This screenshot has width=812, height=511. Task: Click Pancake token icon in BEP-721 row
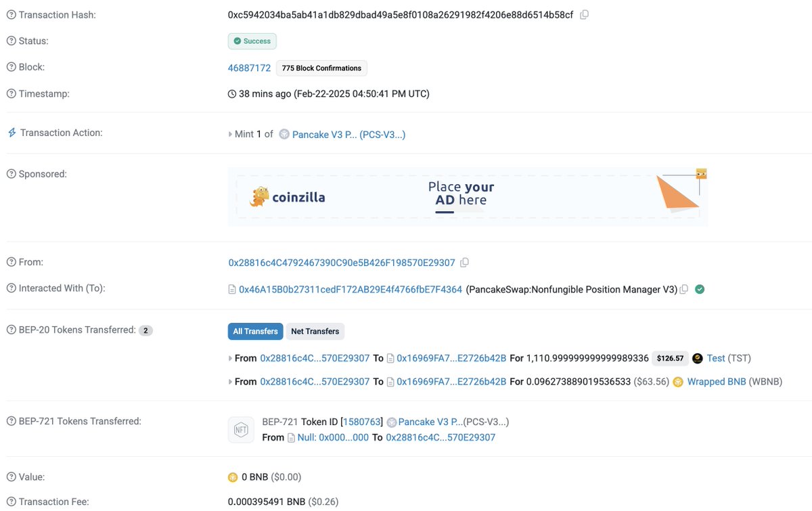392,422
